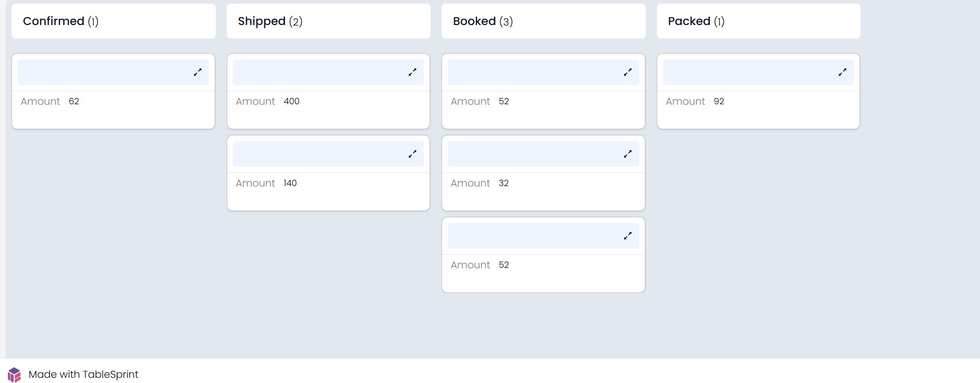Screen dimensions: 980x383
Task: Open the Made with TableSprint link
Action: click(x=83, y=375)
